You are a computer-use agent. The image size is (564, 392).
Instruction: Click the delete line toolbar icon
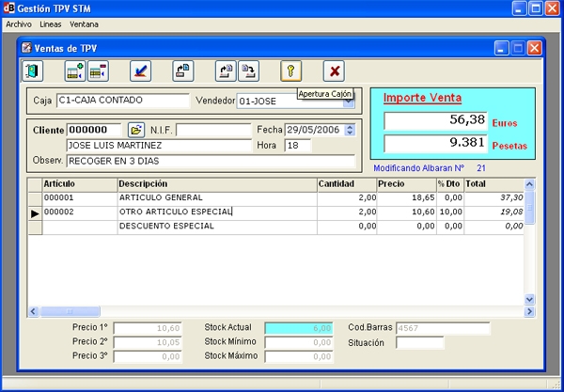click(98, 71)
